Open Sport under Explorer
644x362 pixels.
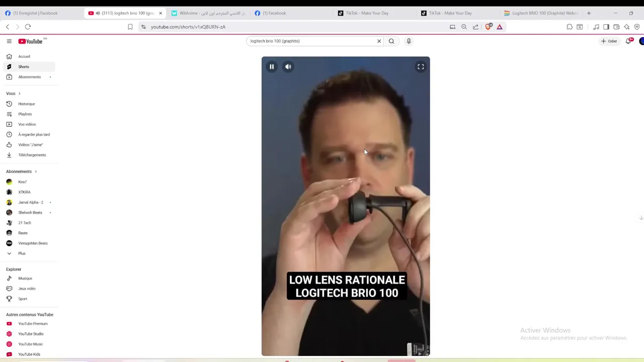[29, 299]
